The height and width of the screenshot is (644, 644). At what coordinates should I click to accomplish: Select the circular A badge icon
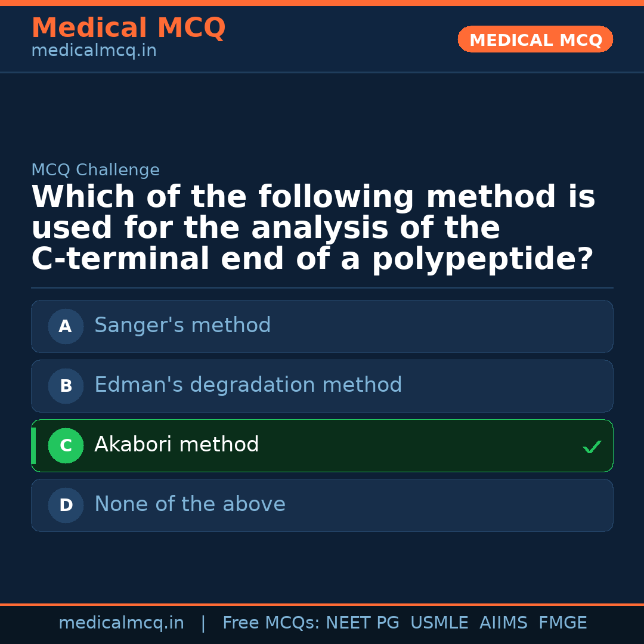tap(66, 326)
